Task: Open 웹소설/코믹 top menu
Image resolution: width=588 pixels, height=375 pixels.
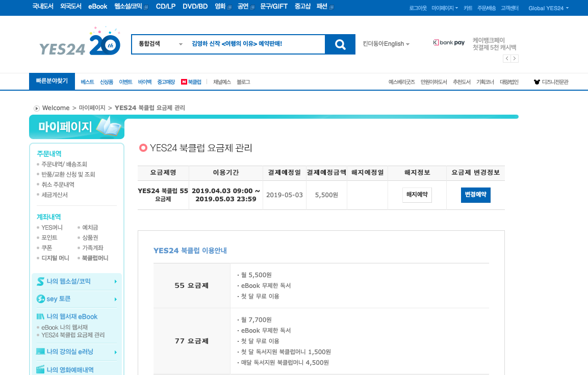Action: click(131, 6)
